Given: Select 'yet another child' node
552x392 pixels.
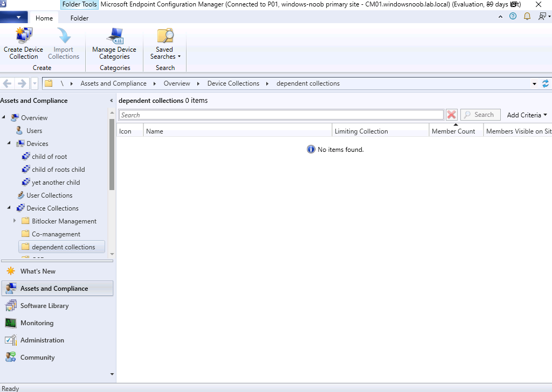Looking at the screenshot, I should point(56,183).
